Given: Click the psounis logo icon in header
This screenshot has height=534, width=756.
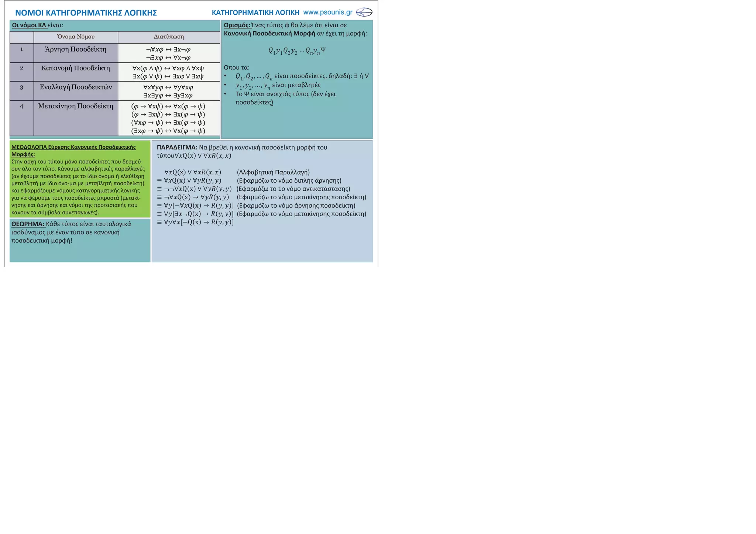Looking at the screenshot, I should pos(364,12).
